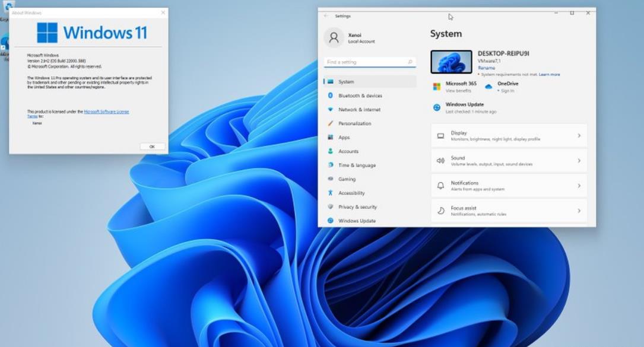This screenshot has width=644, height=347.
Task: Click the Time & language globe icon
Action: [331, 165]
